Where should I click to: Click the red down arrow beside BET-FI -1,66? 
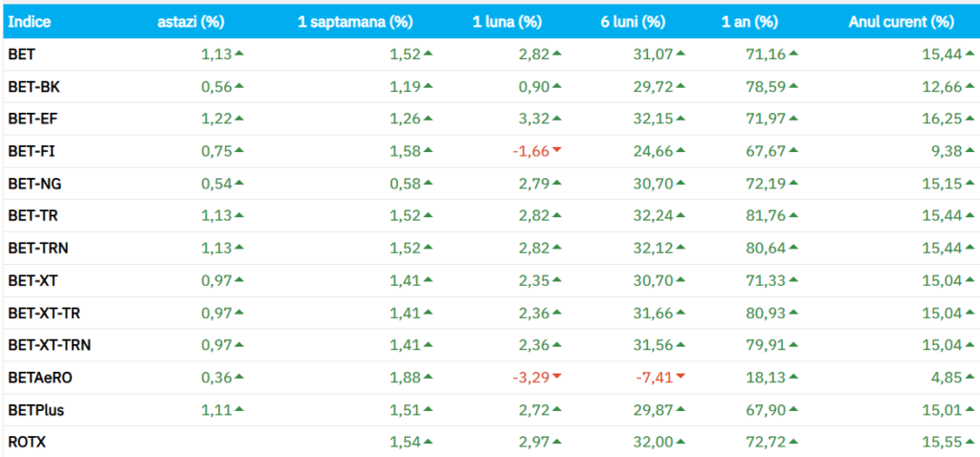click(557, 151)
